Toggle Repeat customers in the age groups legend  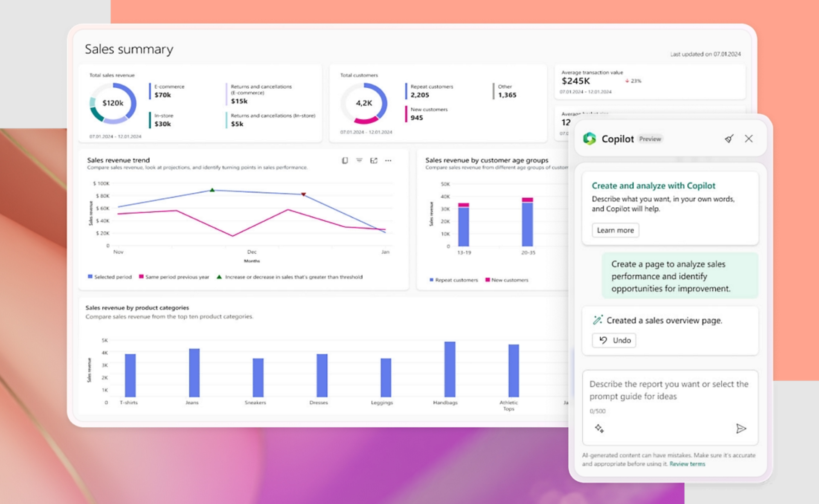pos(456,280)
